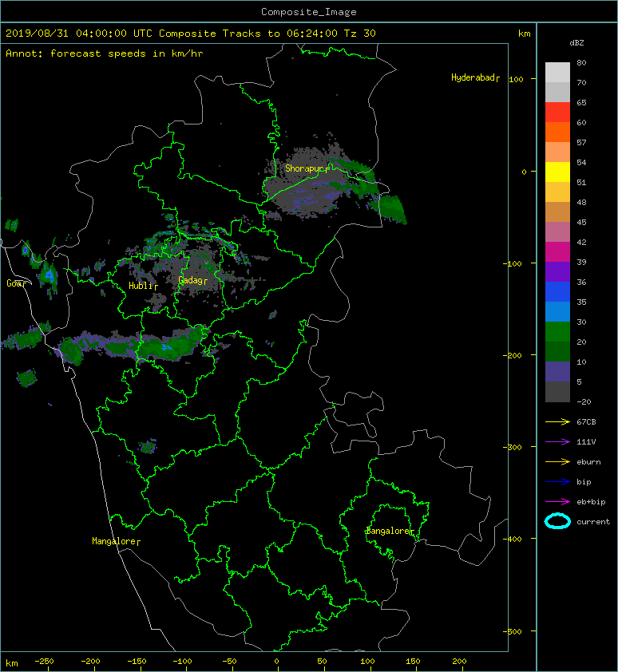
Task: Select the blue bip arrow icon
Action: click(x=557, y=482)
